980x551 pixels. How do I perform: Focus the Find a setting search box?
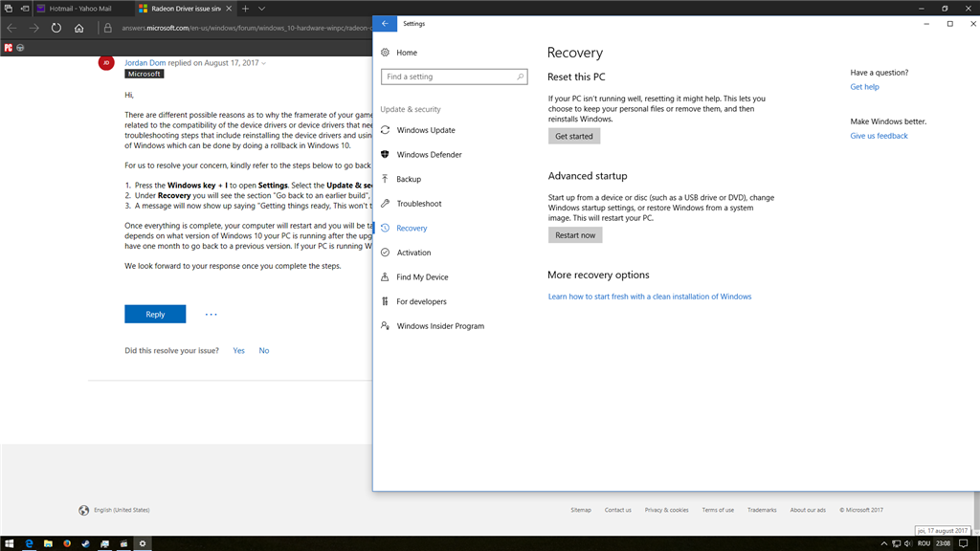[x=454, y=77]
